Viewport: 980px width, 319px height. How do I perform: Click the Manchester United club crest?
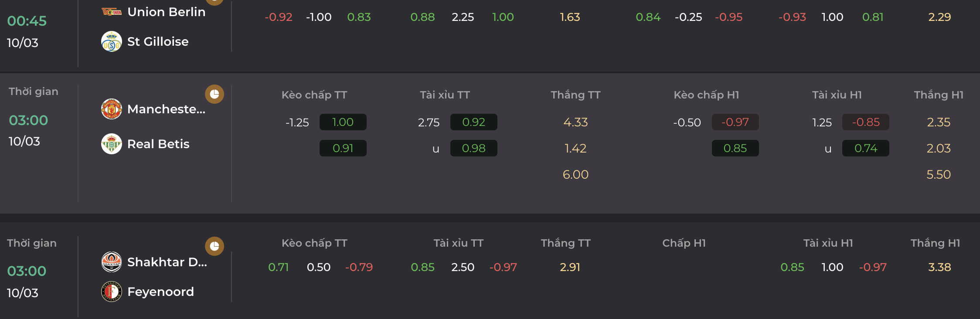click(x=112, y=109)
